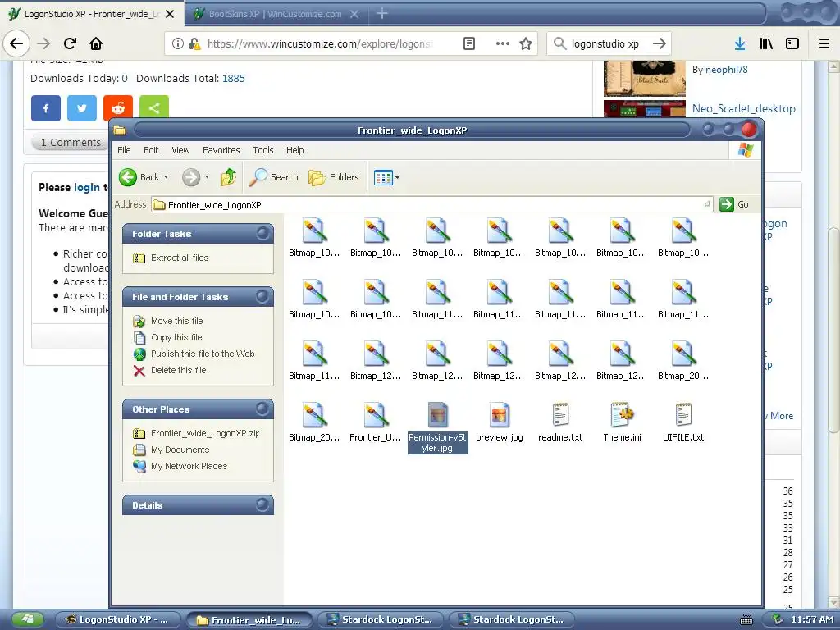The image size is (840, 630).
Task: Collapse the File and Folder Tasks panel
Action: [x=262, y=296]
